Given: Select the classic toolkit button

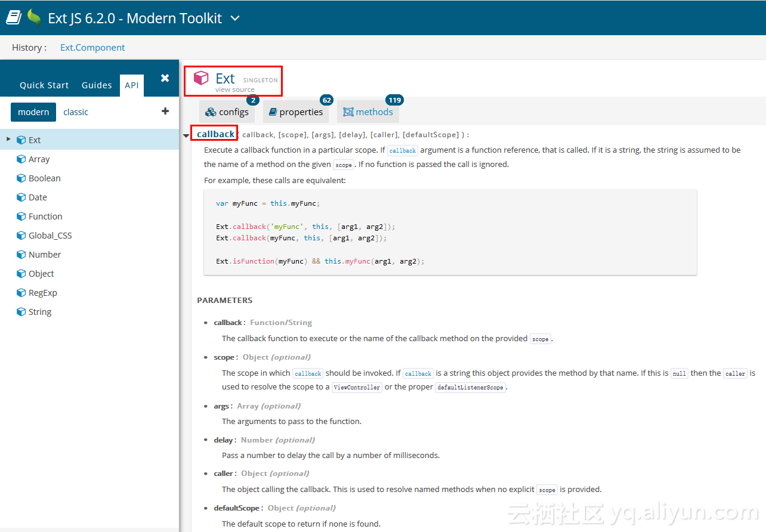Looking at the screenshot, I should coord(76,112).
